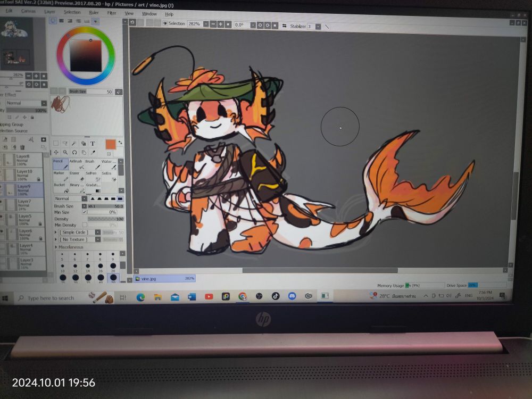Click the color saturation square picker
Viewport: 532px width, 399px height.
86,56
